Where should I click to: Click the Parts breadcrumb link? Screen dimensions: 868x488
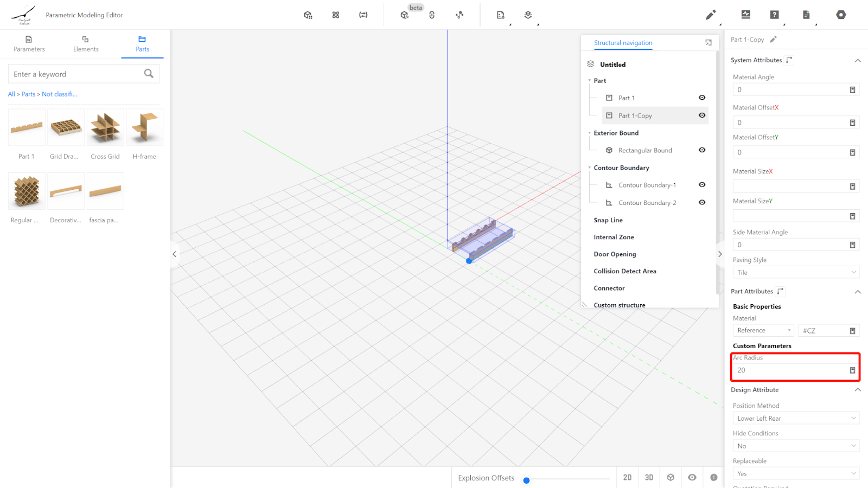point(28,94)
